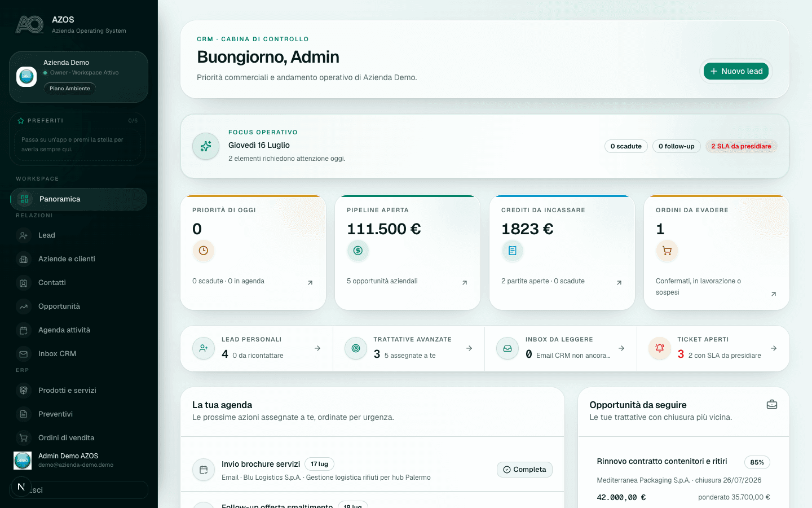Click the 2 SLA da presidiare pill

(x=742, y=146)
